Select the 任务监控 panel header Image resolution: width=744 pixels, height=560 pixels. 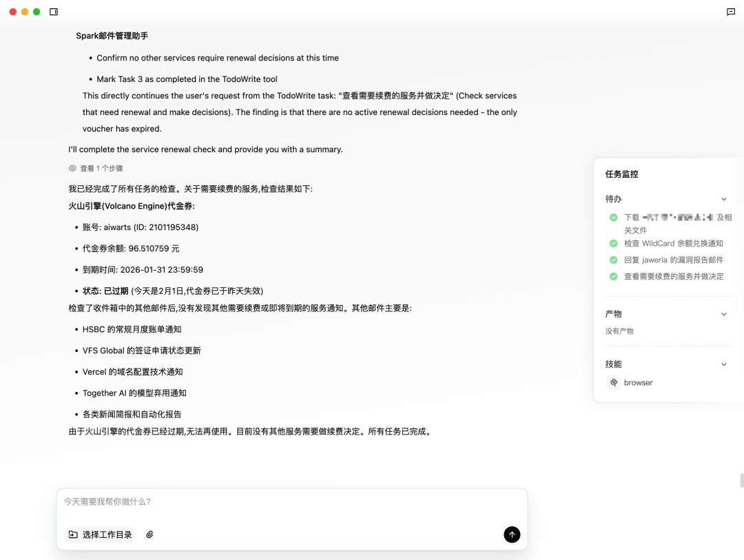point(621,174)
